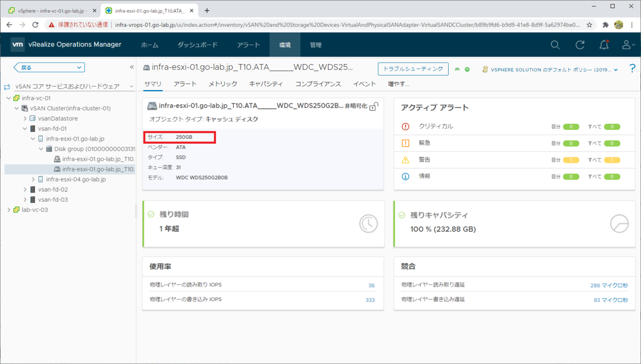The height and width of the screenshot is (364, 641).
Task: Click the pie icon in capacity remaining card
Action: [619, 224]
